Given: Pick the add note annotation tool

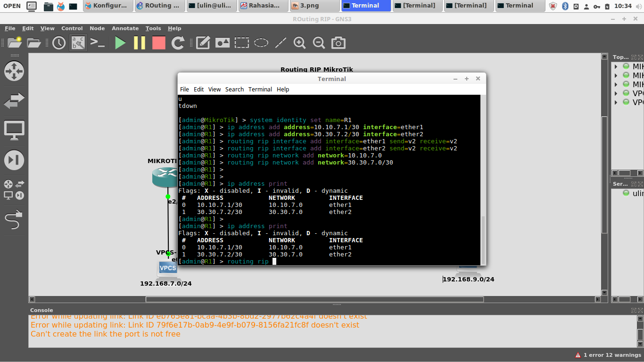Looking at the screenshot, I should point(203,42).
